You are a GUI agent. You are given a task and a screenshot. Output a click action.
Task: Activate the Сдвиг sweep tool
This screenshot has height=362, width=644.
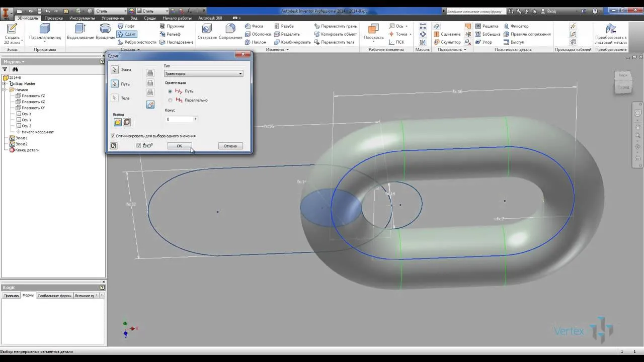point(126,34)
